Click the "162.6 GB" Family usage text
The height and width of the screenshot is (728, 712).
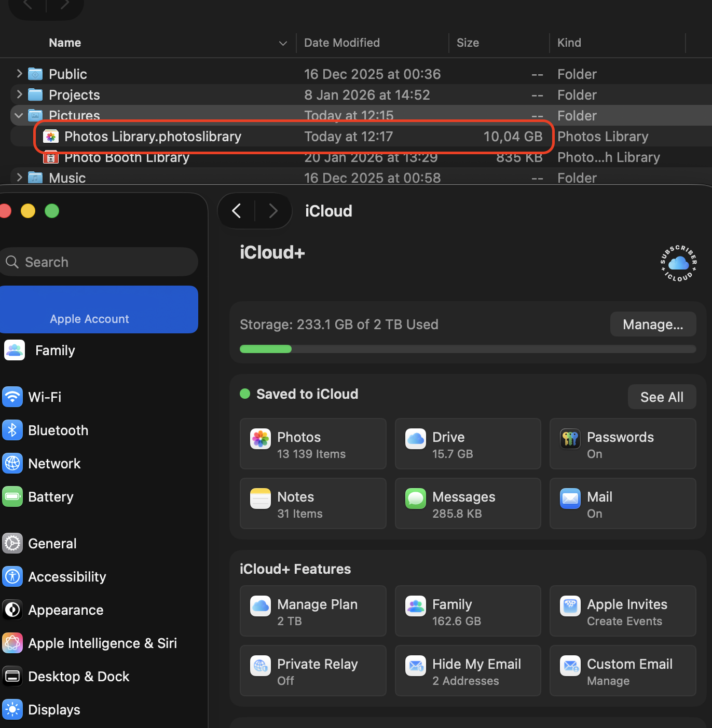457,621
